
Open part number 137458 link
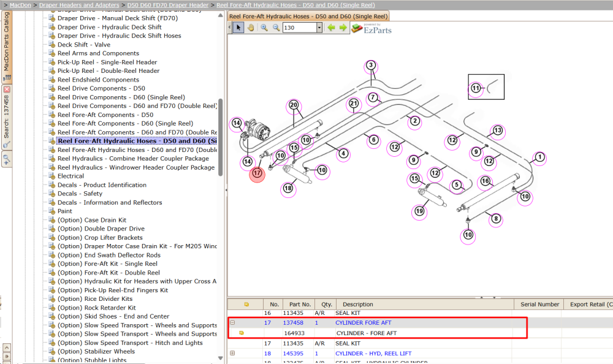coord(293,323)
